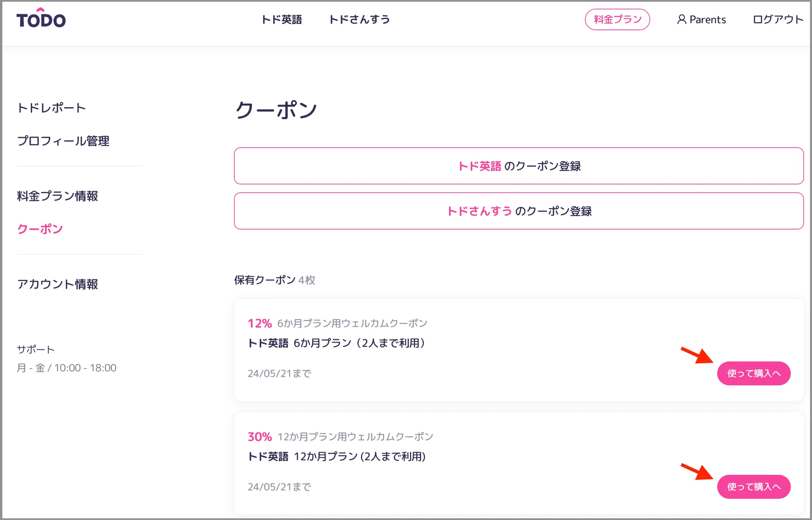Viewport: 812px width, 520px height.
Task: Click the TODO logo
Action: [41, 19]
